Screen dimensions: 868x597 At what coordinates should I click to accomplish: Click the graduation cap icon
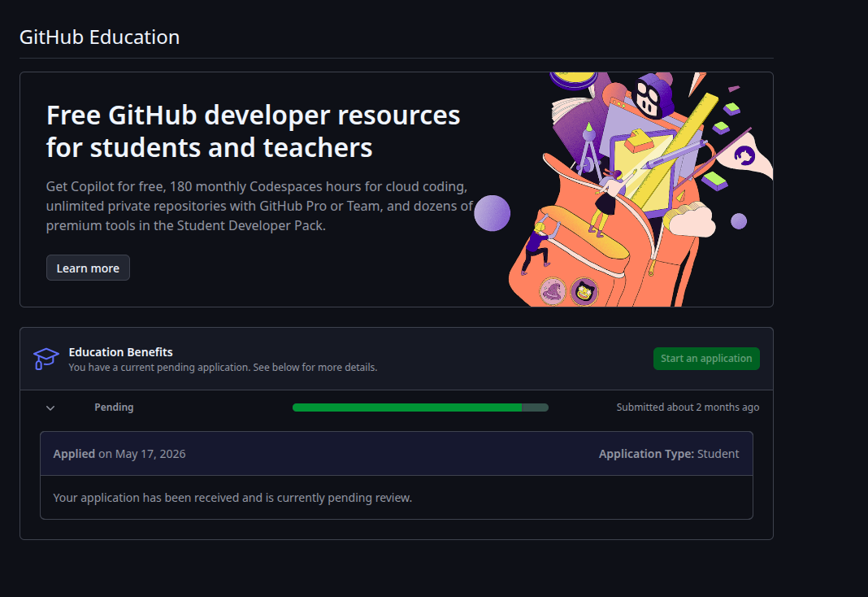coord(46,359)
